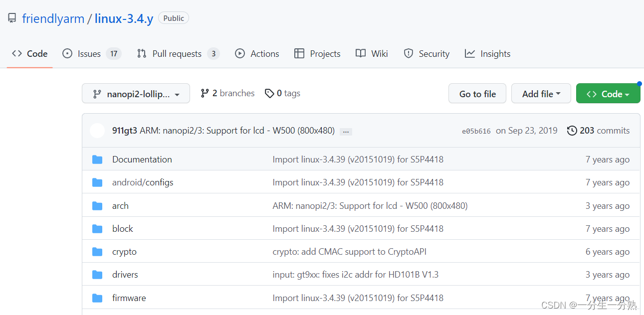Open the Security tab
The width and height of the screenshot is (644, 315).
pos(427,54)
